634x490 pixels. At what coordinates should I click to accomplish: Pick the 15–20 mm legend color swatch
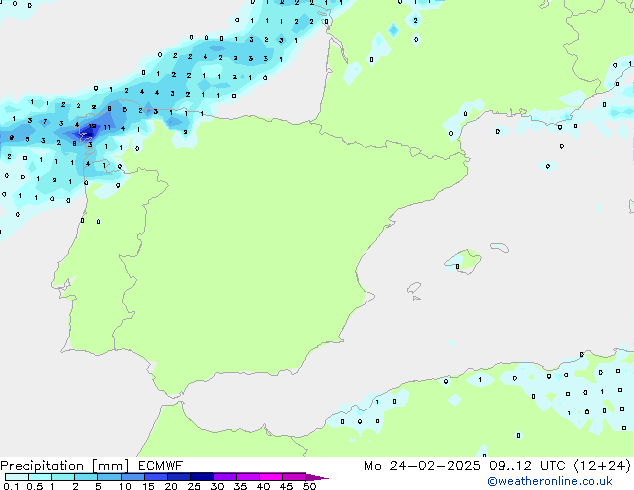pos(155,477)
